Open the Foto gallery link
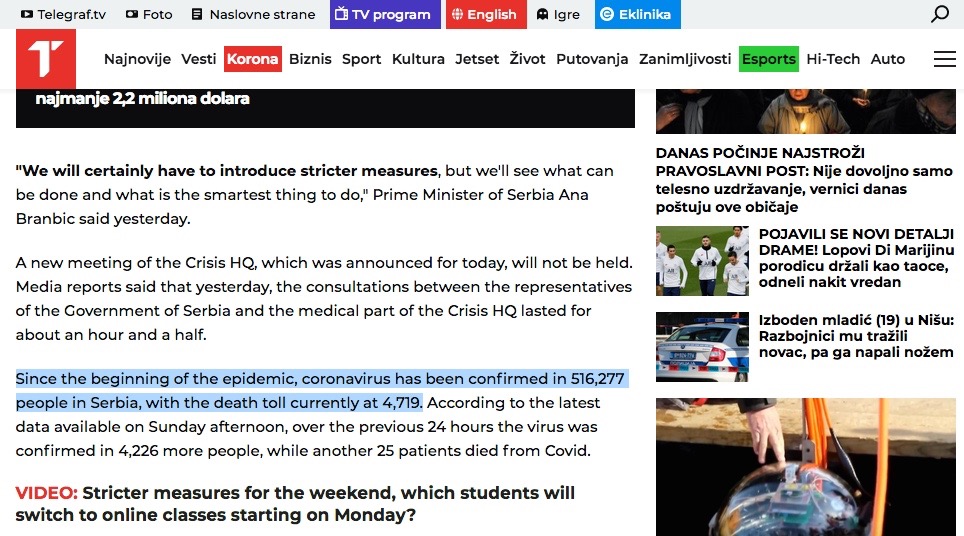This screenshot has height=536, width=964. click(x=149, y=14)
